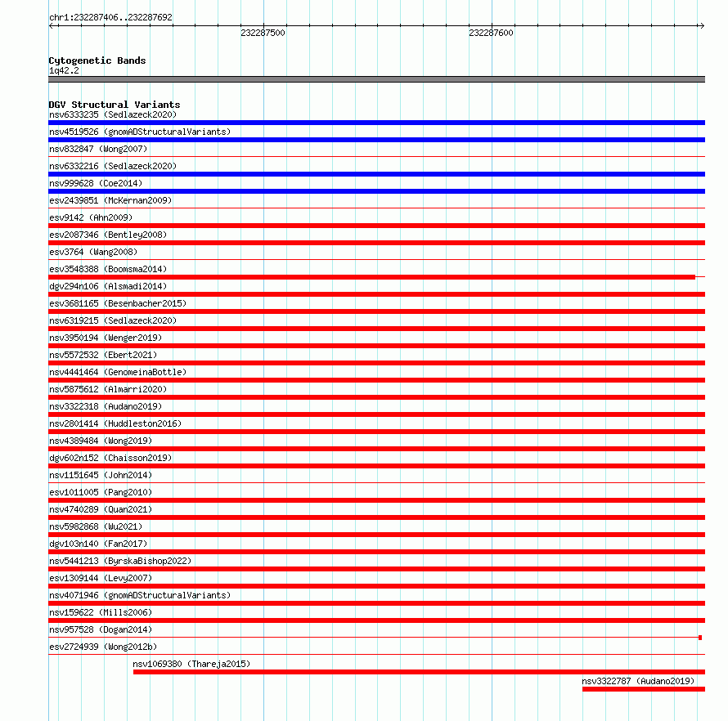Select nsv4519526 (gnomADStructuralVariants) label
The width and height of the screenshot is (728, 721).
140,132
